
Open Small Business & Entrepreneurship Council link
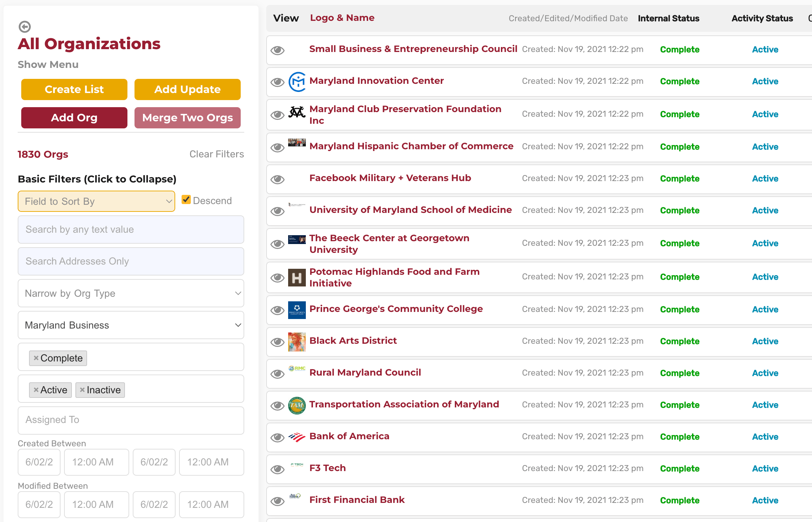pyautogui.click(x=413, y=49)
